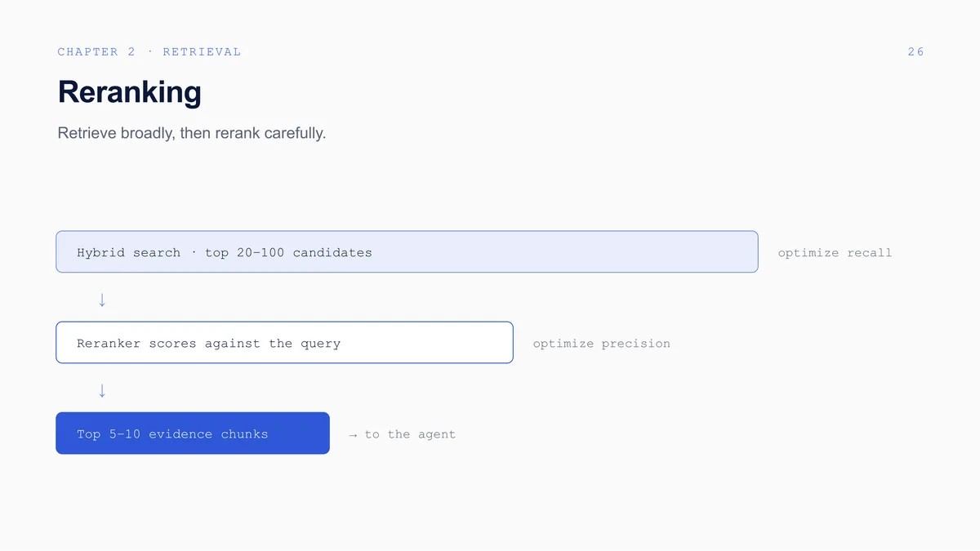The height and width of the screenshot is (551, 980).
Task: Click the word 'RETRIEVAL' in the header
Action: [x=202, y=51]
